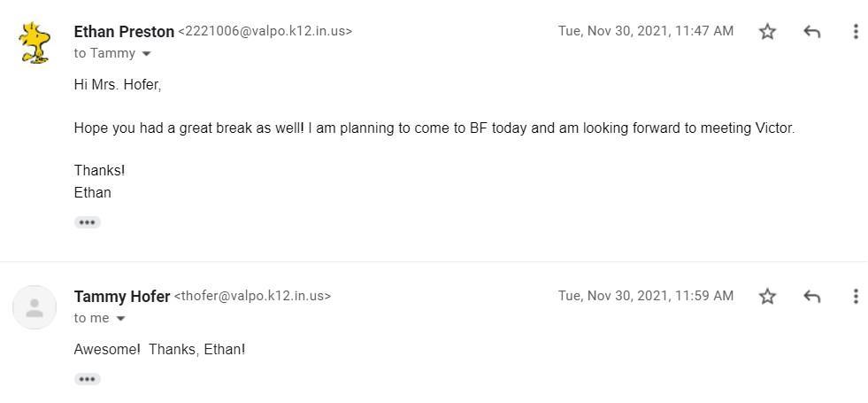Viewport: 868px width, 403px height.
Task: Expand recipient details for 'to me'
Action: [121, 319]
